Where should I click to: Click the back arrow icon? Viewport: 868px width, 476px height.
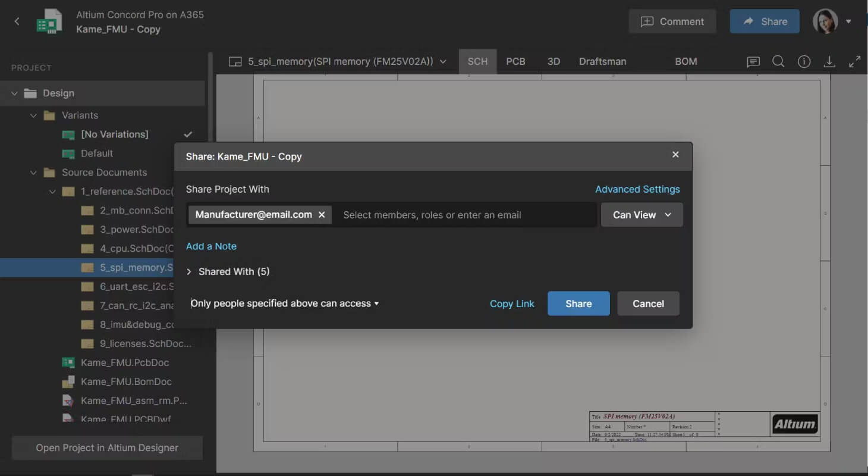coord(17,21)
